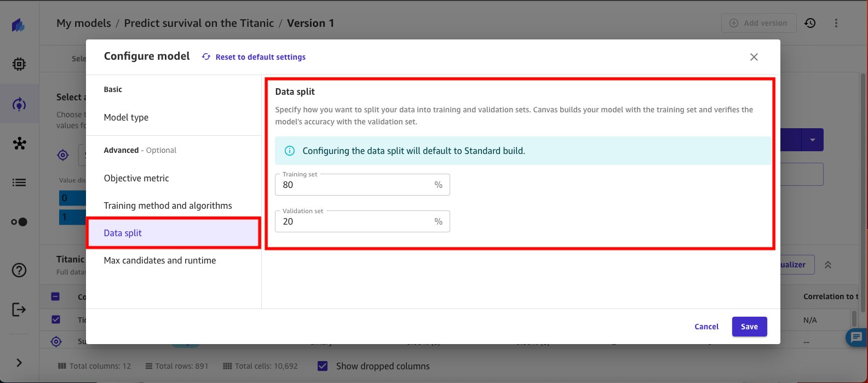868x383 pixels.
Task: Click the log out icon in sidebar
Action: pos(19,310)
